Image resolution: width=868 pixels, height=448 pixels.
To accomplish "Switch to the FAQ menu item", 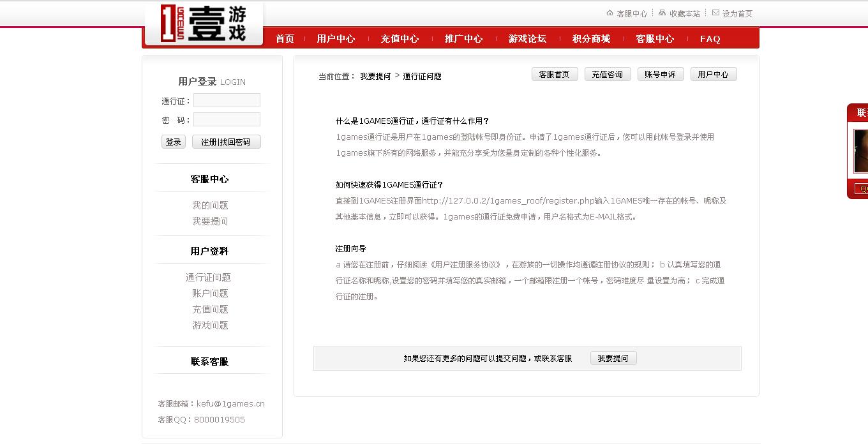I will [x=710, y=38].
